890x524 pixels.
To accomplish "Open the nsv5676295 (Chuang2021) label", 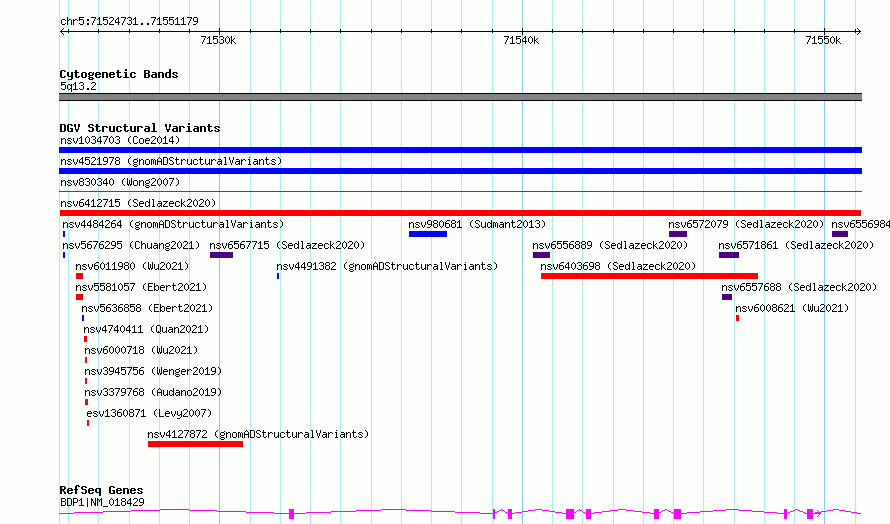I will click(x=131, y=245).
